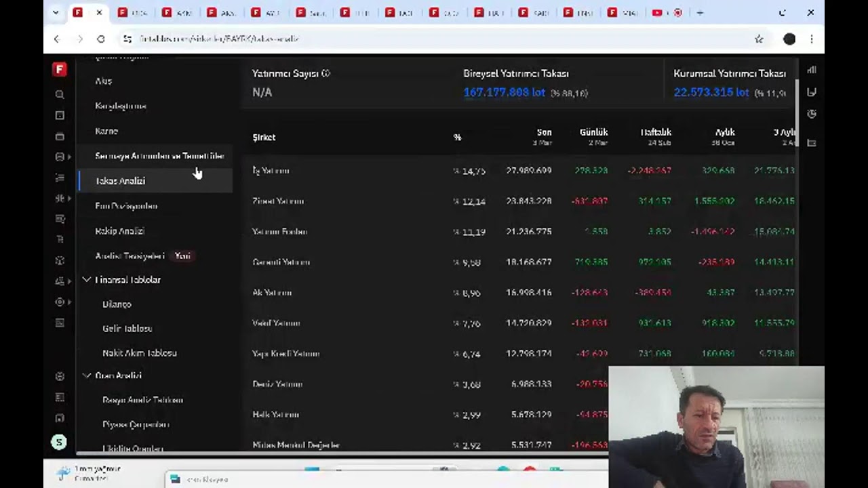Screen dimensions: 868x488
Task: Open the Chrome three-dot menu
Action: (812, 39)
